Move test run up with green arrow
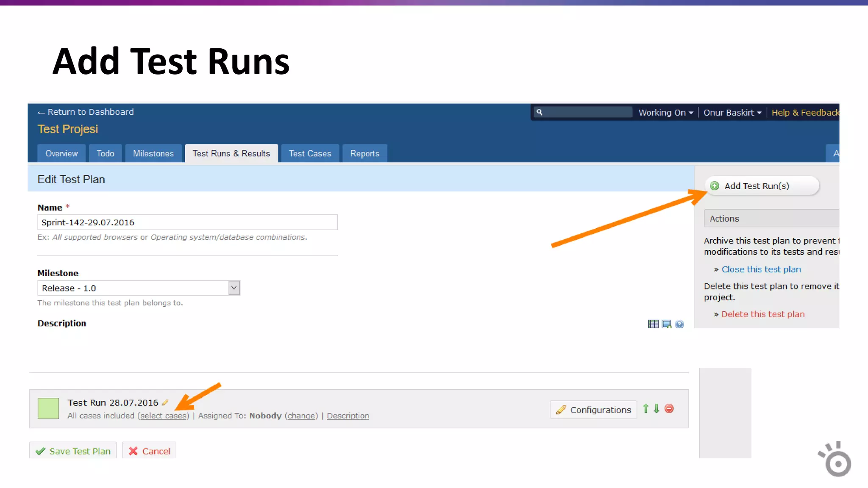The width and height of the screenshot is (868, 488). tap(645, 408)
